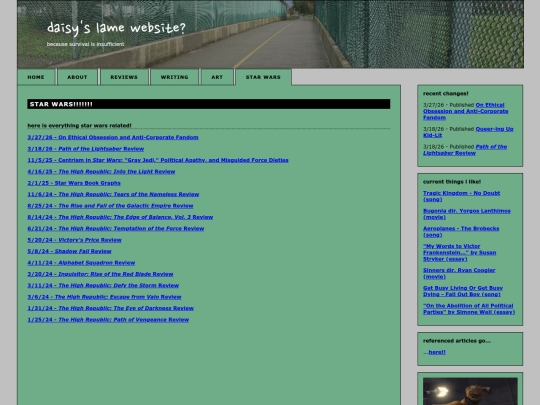540x405 pixels.
Task: Open 11/6/24 Tears of the Nameless Review
Action: [x=113, y=194]
